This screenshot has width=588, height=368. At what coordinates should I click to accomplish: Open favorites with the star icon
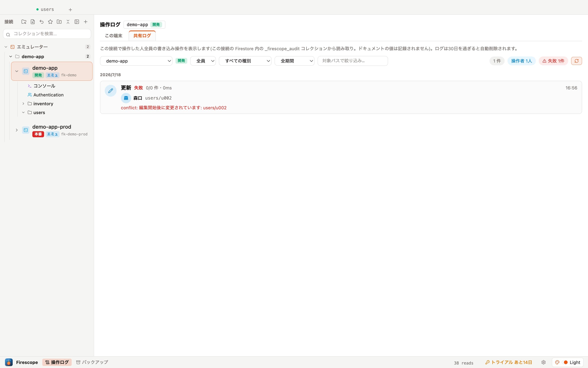point(50,22)
